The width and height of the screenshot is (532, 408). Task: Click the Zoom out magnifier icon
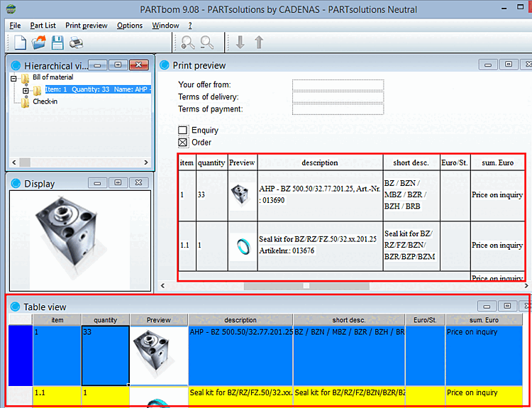point(207,43)
